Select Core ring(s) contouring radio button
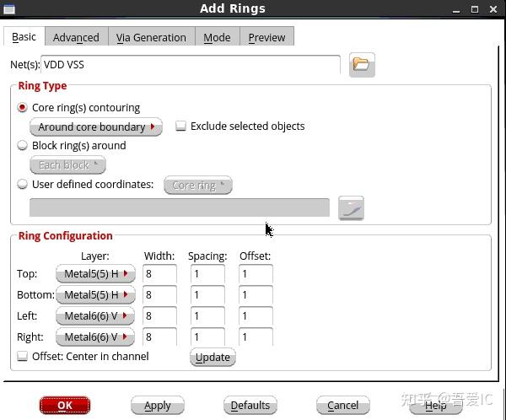This screenshot has width=506, height=420. pos(22,107)
